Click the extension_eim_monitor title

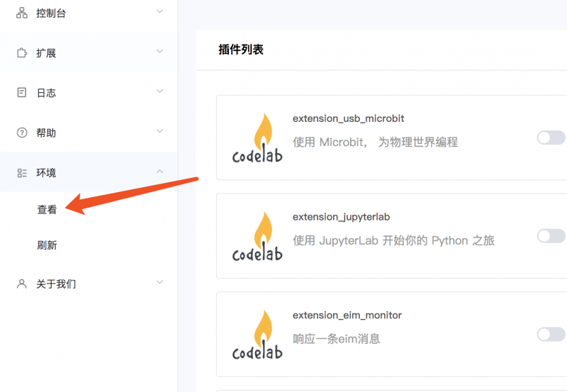point(347,315)
